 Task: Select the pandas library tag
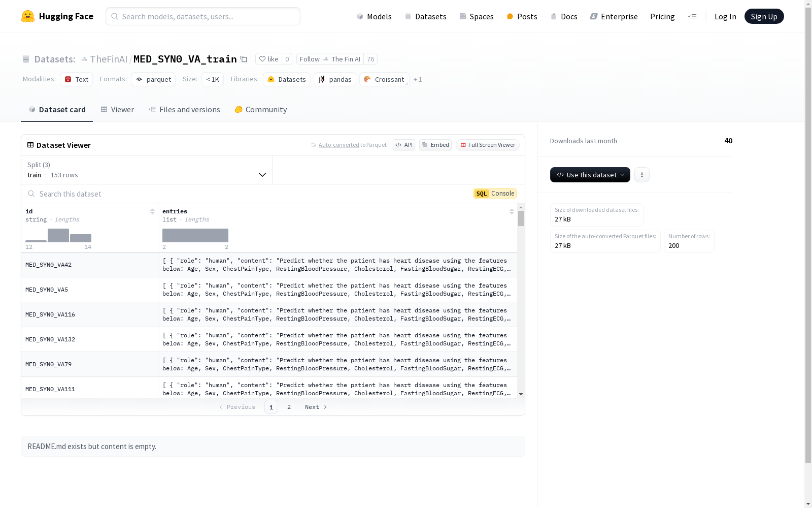[x=335, y=79]
